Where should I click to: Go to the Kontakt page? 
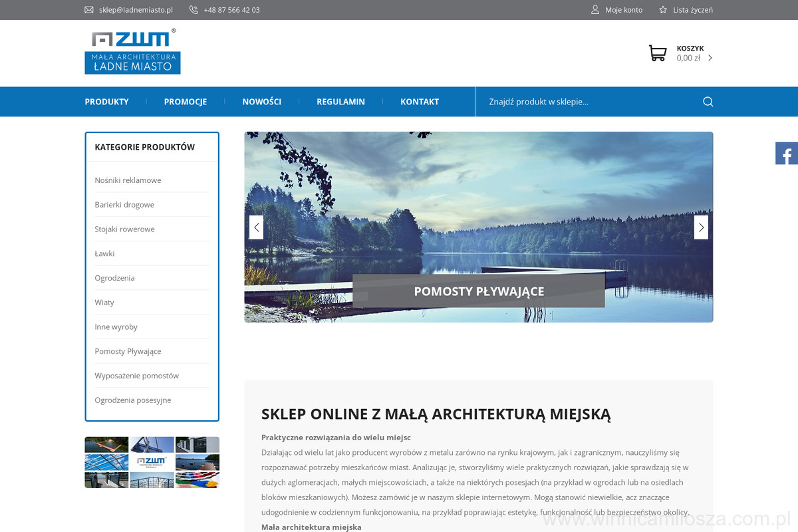point(419,102)
